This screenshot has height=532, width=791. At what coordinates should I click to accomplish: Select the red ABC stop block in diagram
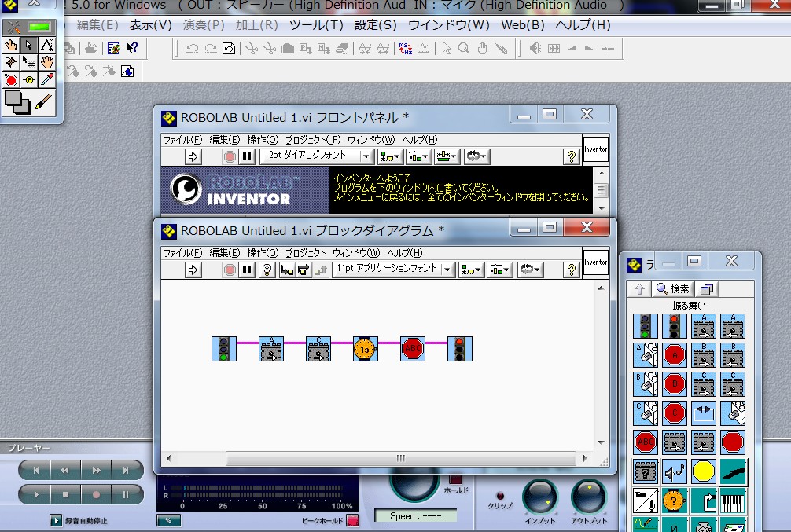[x=413, y=349]
